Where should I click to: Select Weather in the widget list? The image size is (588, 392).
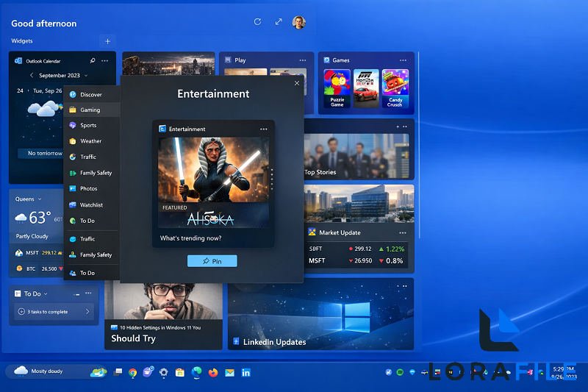91,141
